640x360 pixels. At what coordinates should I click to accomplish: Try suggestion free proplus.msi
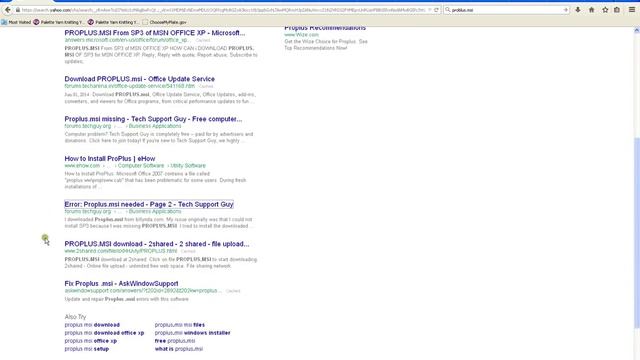point(175,341)
